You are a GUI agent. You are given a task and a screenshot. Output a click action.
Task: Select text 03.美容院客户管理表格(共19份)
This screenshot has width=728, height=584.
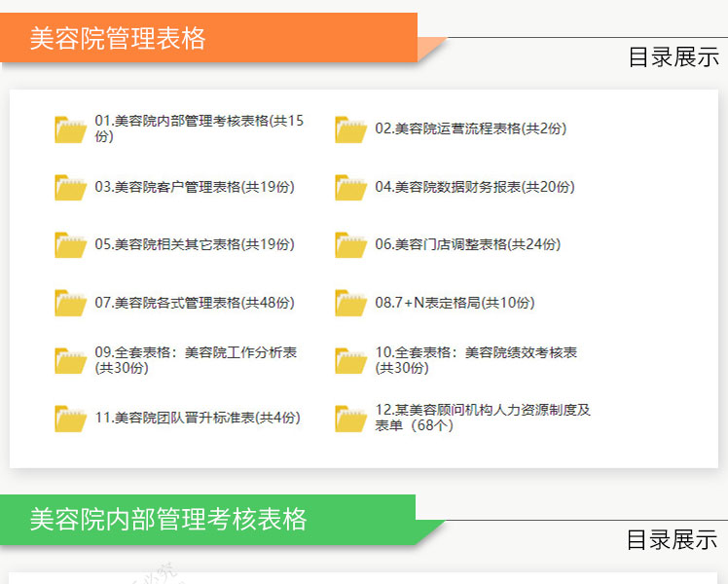[195, 187]
